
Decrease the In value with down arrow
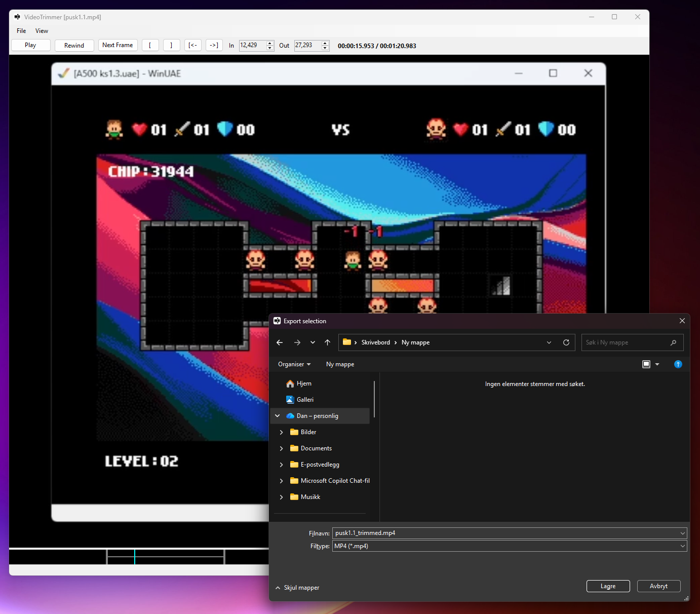(x=270, y=48)
